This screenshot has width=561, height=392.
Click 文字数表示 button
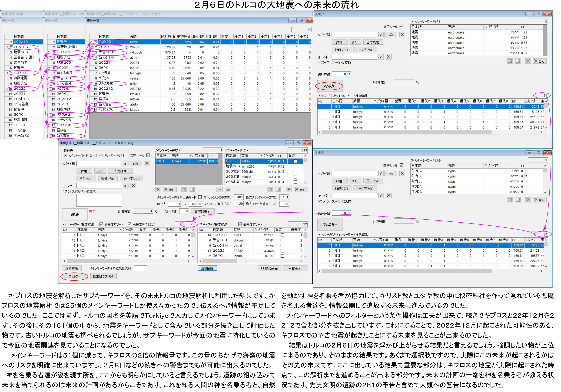pos(202,211)
